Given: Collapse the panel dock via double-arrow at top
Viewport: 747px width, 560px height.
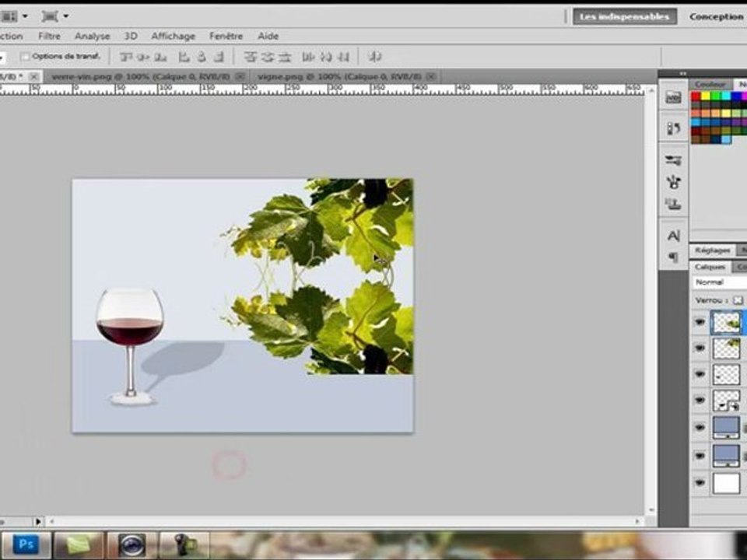Looking at the screenshot, I should tap(682, 73).
